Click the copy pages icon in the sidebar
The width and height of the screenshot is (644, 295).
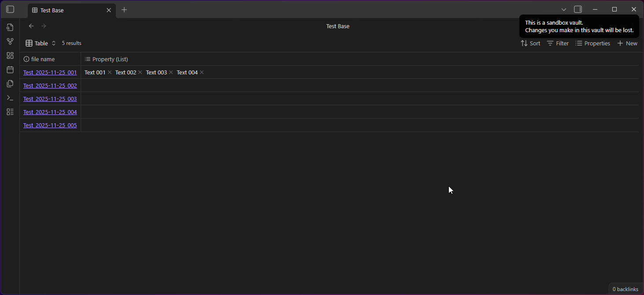coord(10,83)
